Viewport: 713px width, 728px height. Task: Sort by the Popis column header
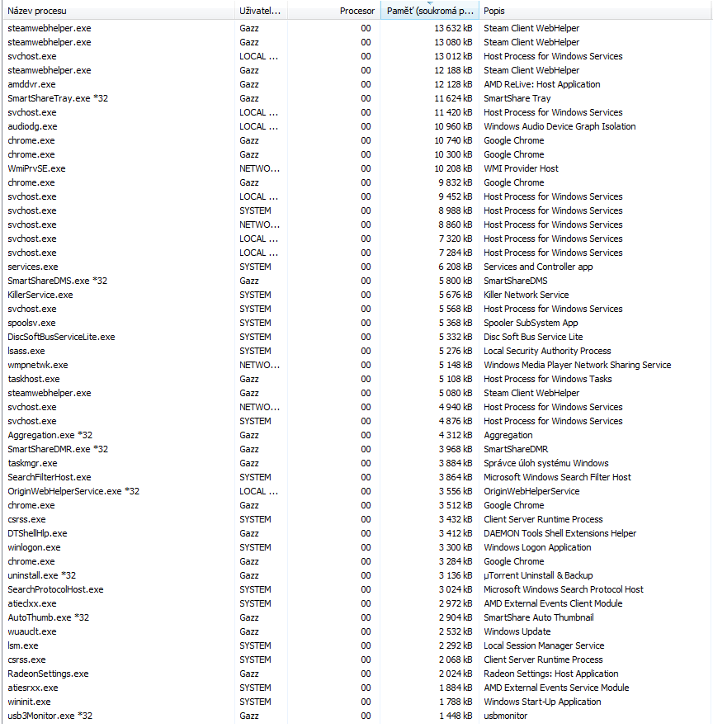[595, 11]
